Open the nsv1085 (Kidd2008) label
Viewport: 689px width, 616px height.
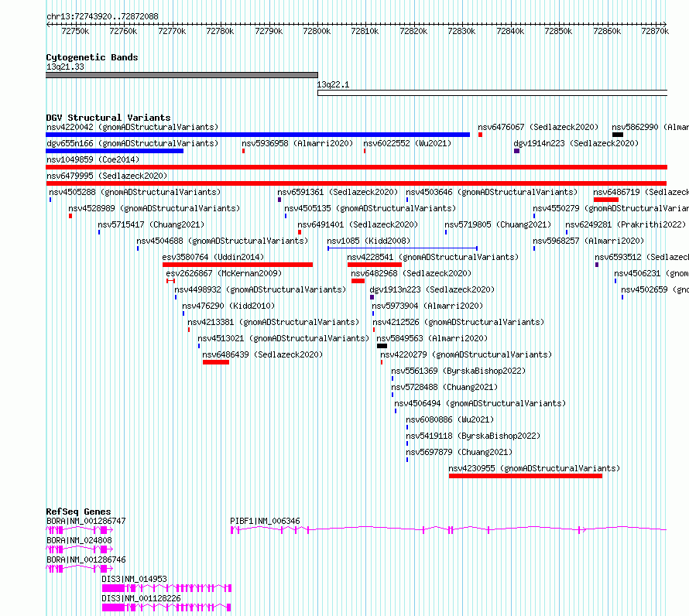[x=368, y=241]
